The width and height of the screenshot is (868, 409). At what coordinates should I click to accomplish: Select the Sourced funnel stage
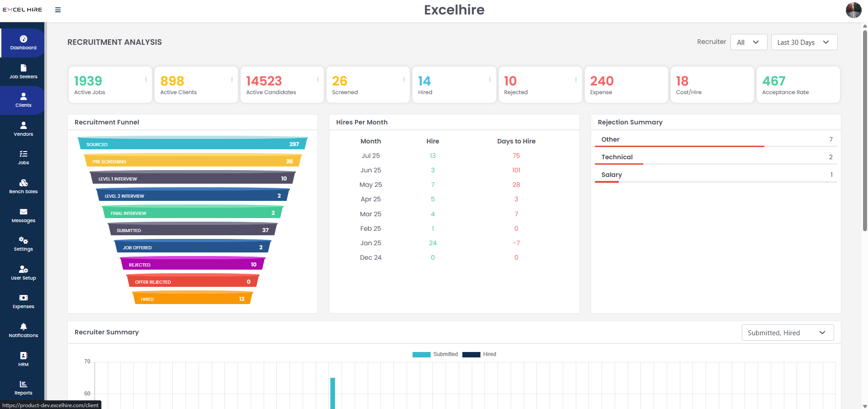tap(193, 143)
